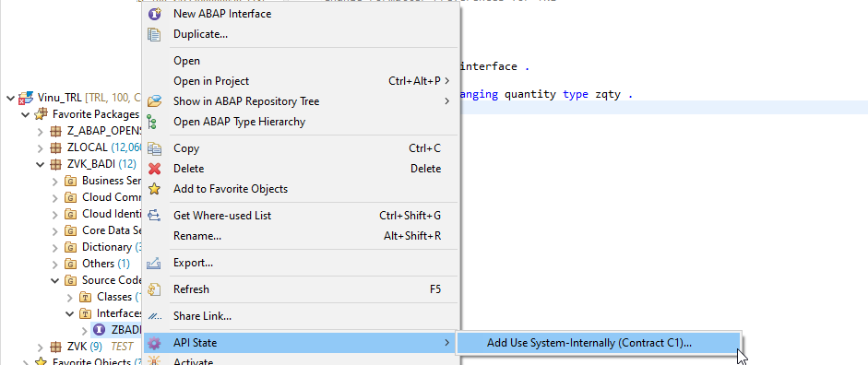Select Duplicate... from context menu
868x365 pixels.
[301, 34]
